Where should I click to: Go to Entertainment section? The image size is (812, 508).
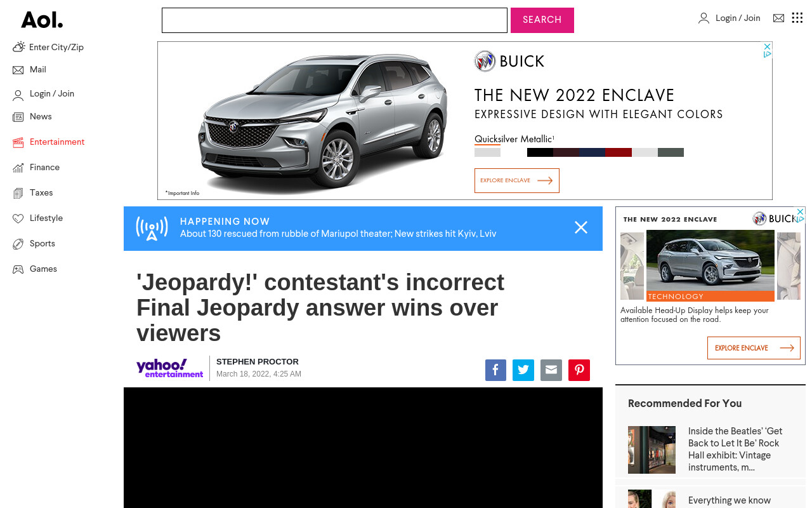[x=57, y=142]
